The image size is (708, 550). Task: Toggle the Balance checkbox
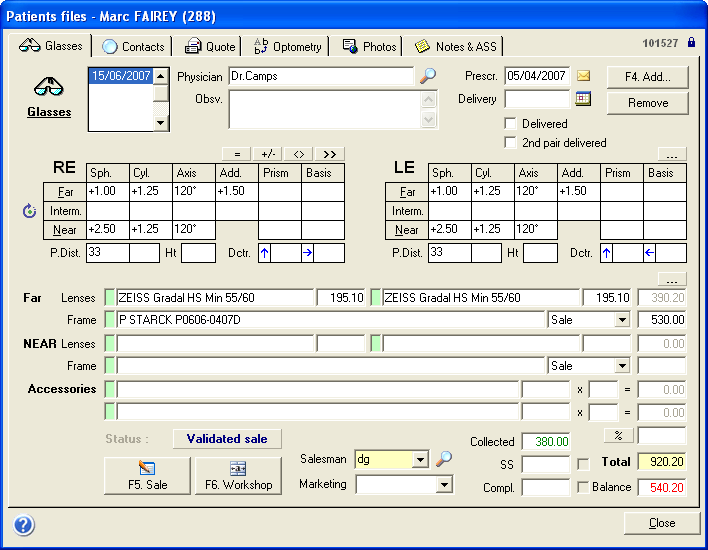click(x=583, y=487)
